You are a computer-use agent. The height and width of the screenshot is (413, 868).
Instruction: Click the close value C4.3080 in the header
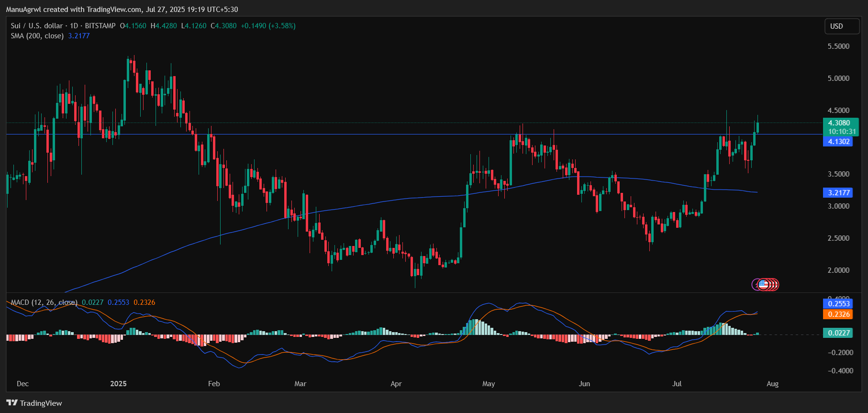(x=223, y=26)
